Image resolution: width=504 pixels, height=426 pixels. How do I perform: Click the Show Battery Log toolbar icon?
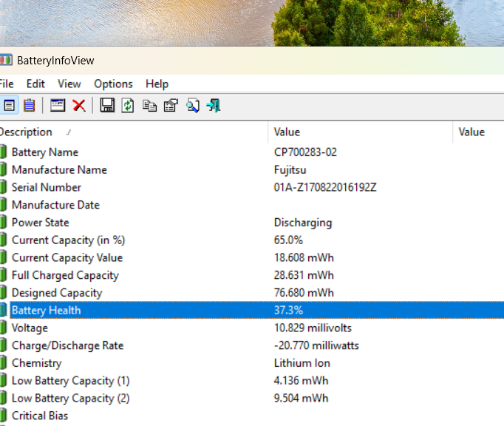[x=30, y=105]
